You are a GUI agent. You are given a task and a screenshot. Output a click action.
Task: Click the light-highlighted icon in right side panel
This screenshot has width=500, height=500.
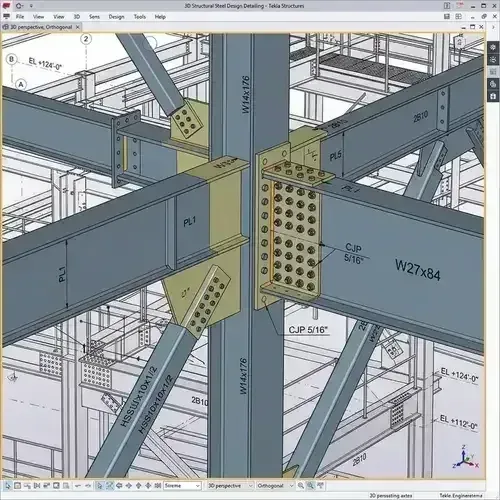tap(493, 72)
